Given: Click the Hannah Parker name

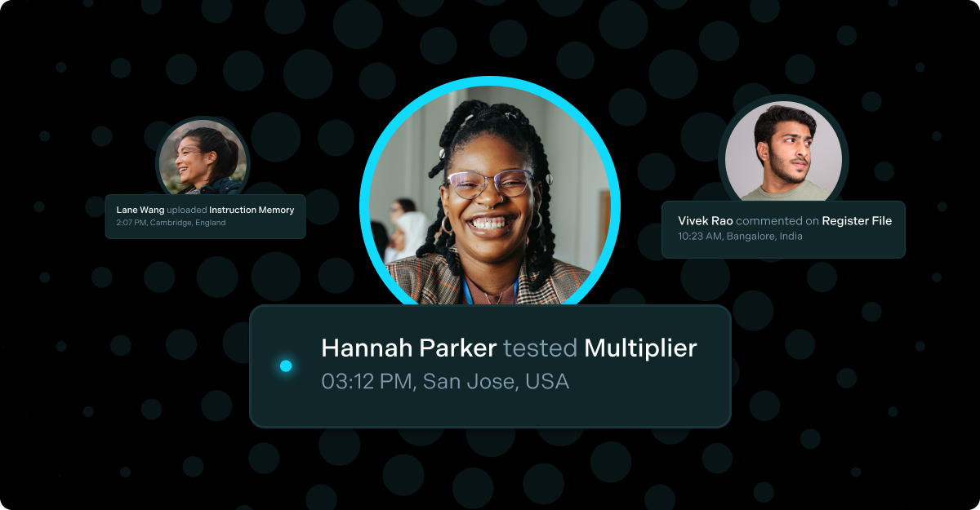Looking at the screenshot, I should pyautogui.click(x=409, y=348).
